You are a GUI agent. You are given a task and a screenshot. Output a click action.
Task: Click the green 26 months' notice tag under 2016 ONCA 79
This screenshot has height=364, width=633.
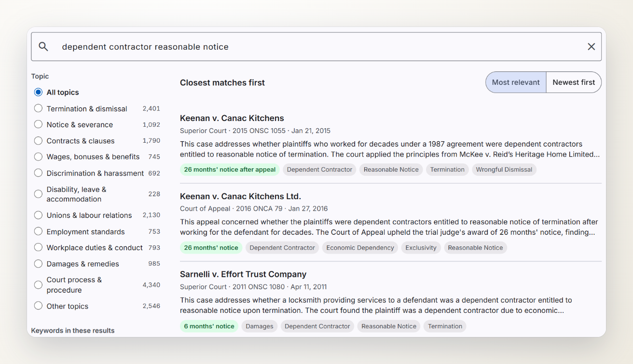pyautogui.click(x=211, y=248)
